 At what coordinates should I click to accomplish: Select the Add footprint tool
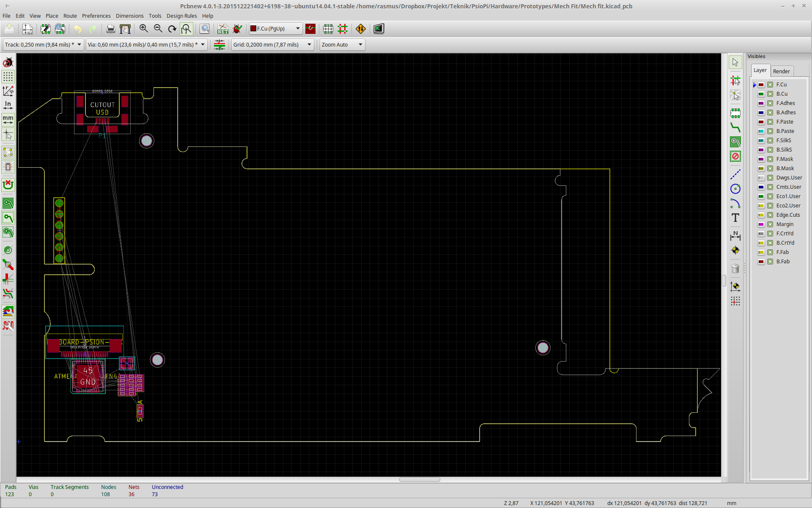pos(735,113)
